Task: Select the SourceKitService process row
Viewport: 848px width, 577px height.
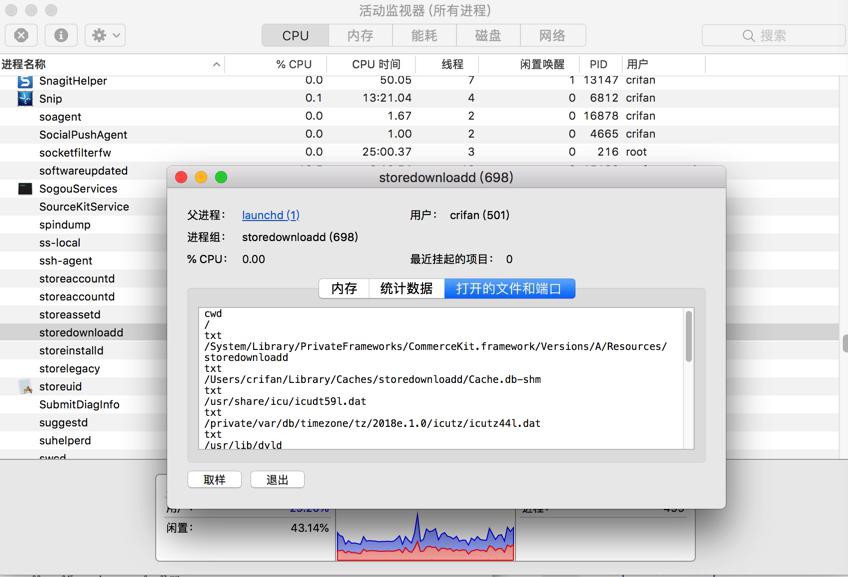Action: click(x=83, y=207)
